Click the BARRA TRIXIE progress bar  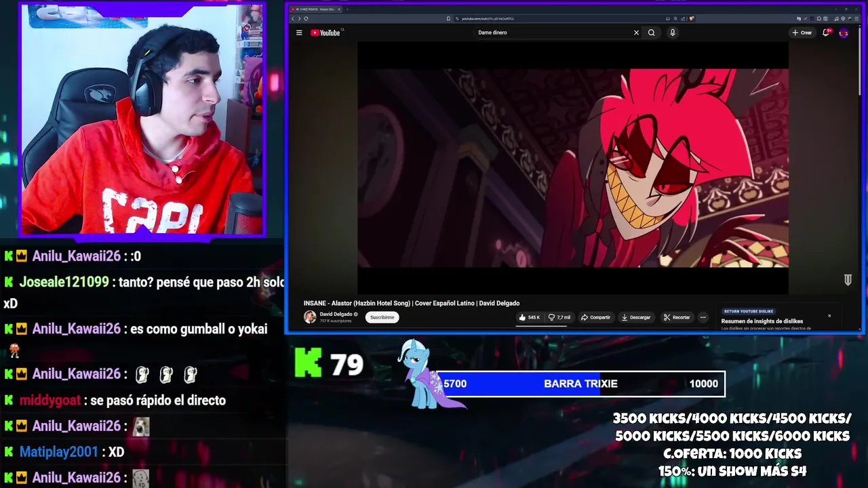pos(580,384)
